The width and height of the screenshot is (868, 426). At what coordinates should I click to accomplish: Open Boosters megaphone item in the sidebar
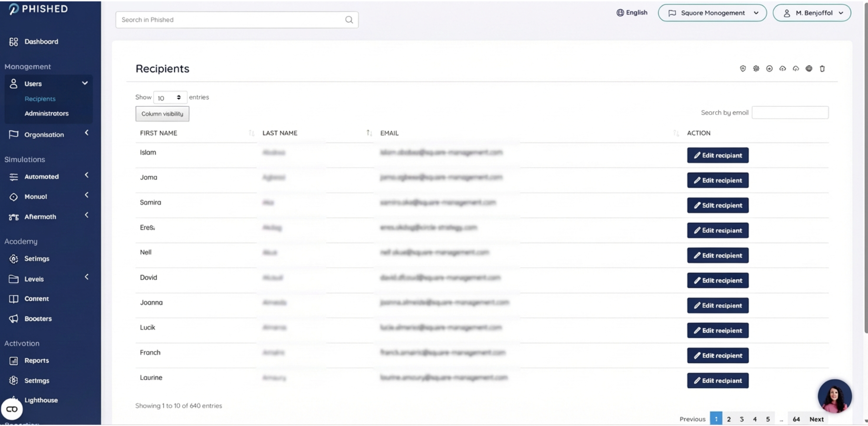click(x=38, y=319)
